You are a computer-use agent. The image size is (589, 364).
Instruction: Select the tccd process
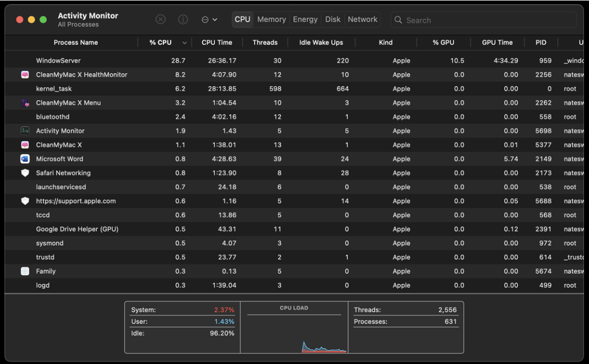click(x=43, y=215)
